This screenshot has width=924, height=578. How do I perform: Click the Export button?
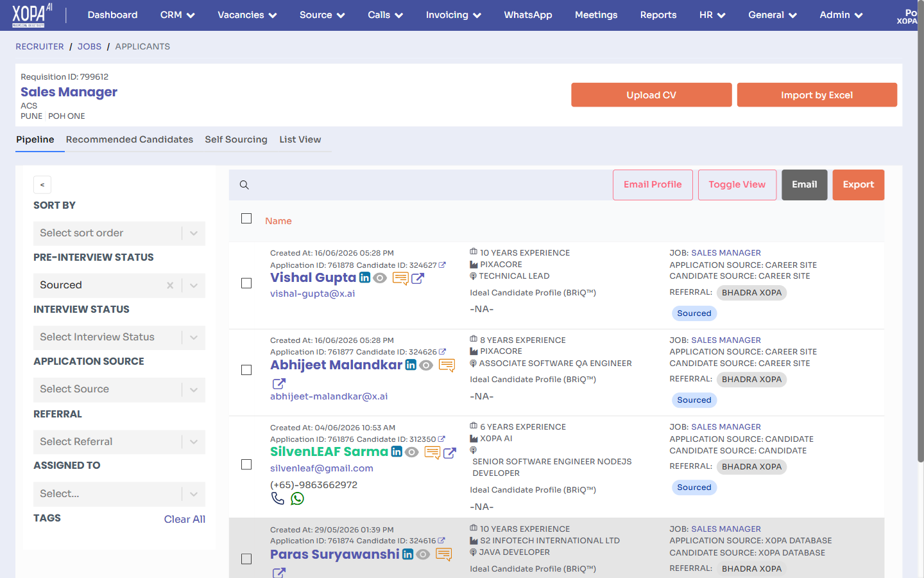(x=859, y=185)
